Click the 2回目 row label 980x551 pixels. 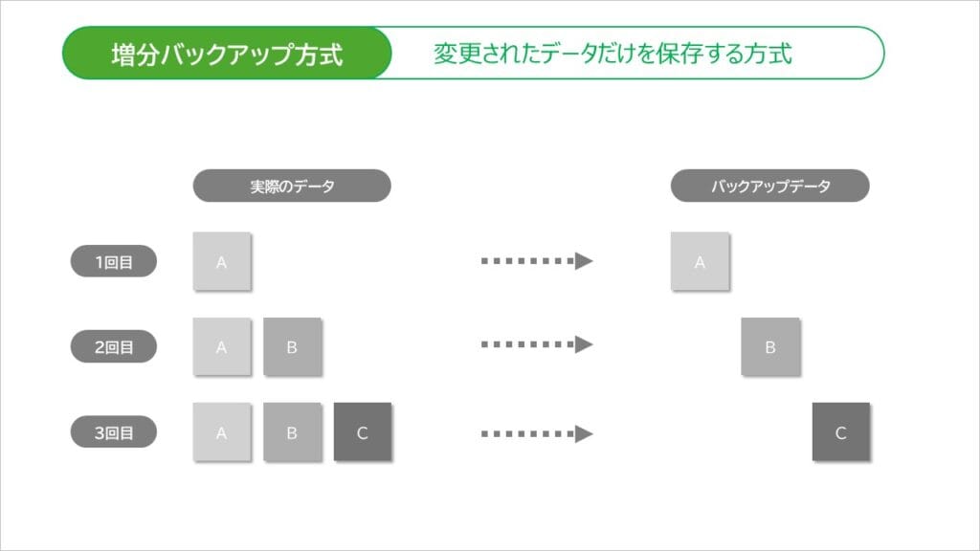(x=114, y=346)
